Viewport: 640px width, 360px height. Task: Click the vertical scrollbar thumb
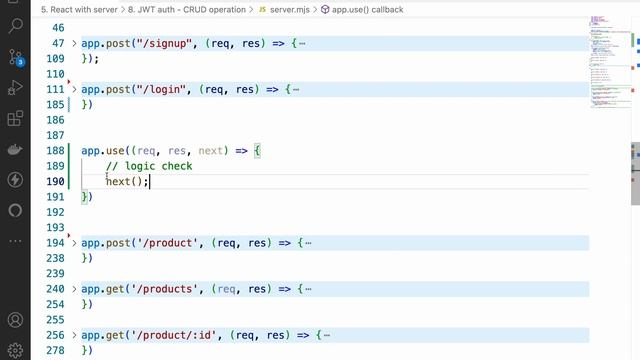[636, 173]
